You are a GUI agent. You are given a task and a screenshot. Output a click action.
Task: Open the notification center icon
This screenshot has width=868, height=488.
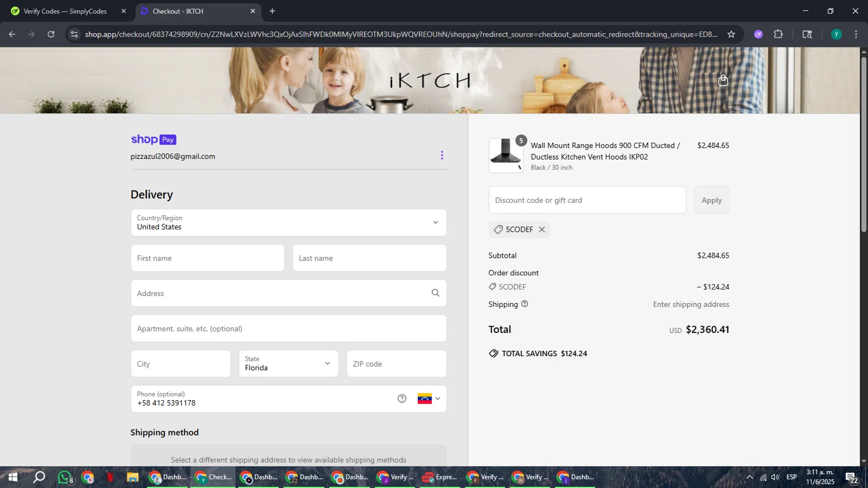click(x=851, y=478)
